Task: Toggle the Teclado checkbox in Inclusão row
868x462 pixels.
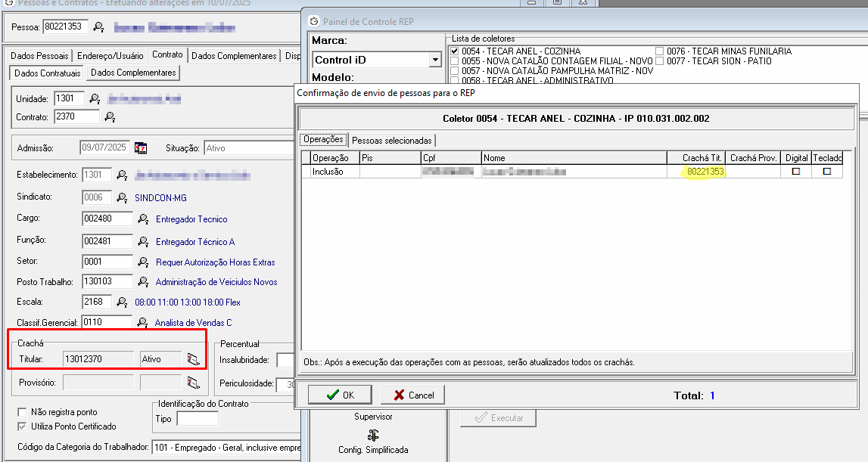Action: pyautogui.click(x=826, y=172)
